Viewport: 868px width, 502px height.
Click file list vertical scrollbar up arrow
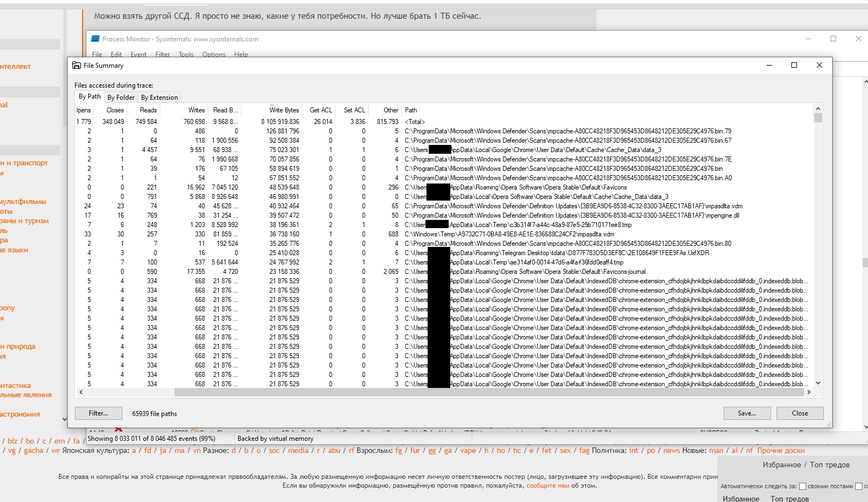point(818,109)
